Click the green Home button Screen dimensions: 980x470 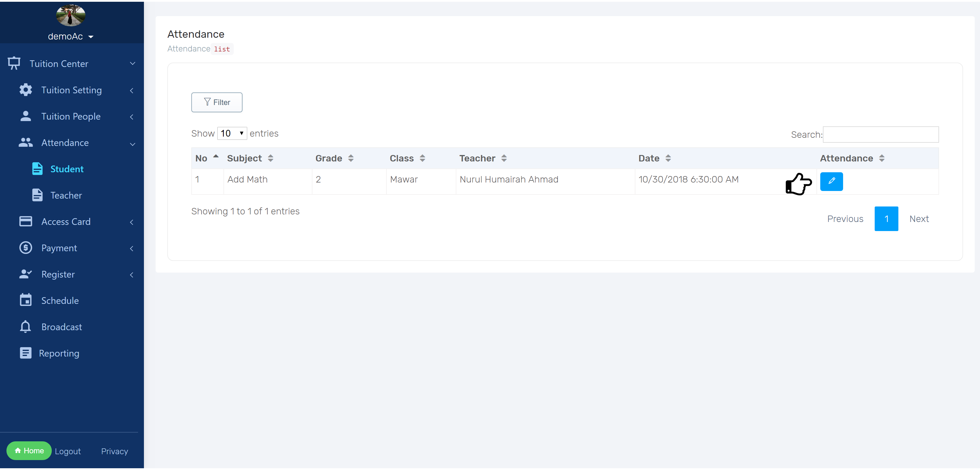point(29,450)
